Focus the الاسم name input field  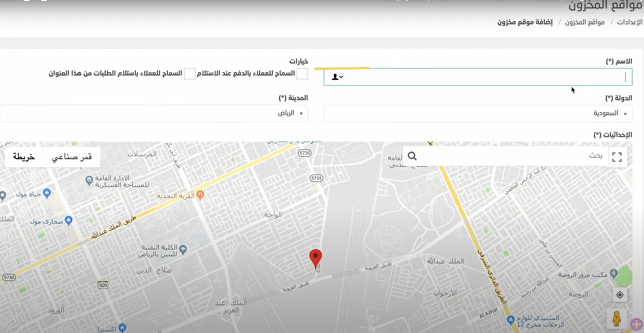478,77
